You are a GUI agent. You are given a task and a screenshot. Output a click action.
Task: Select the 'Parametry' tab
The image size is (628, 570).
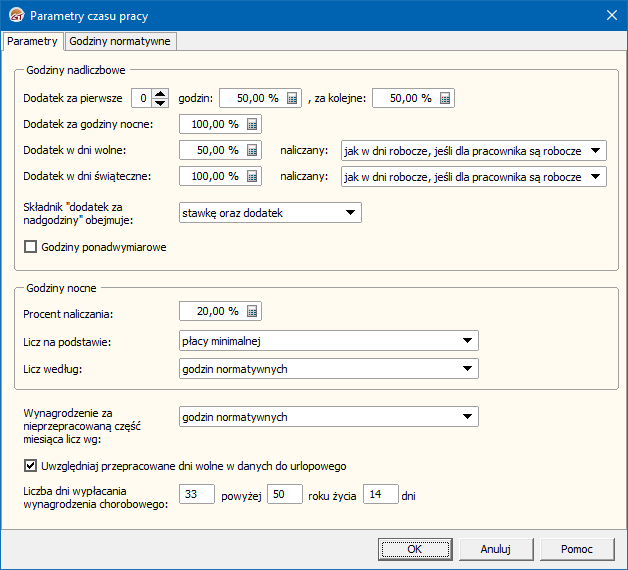coord(33,41)
